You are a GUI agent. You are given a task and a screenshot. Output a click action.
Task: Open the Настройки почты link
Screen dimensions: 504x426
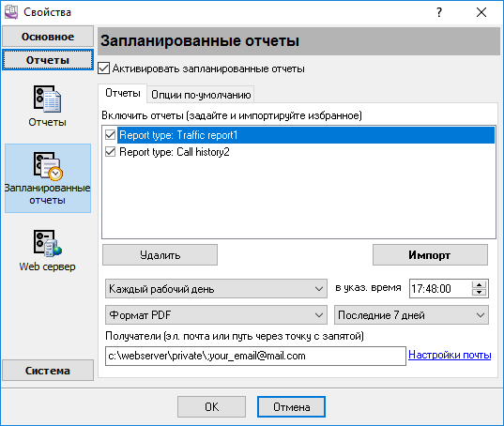pyautogui.click(x=450, y=355)
